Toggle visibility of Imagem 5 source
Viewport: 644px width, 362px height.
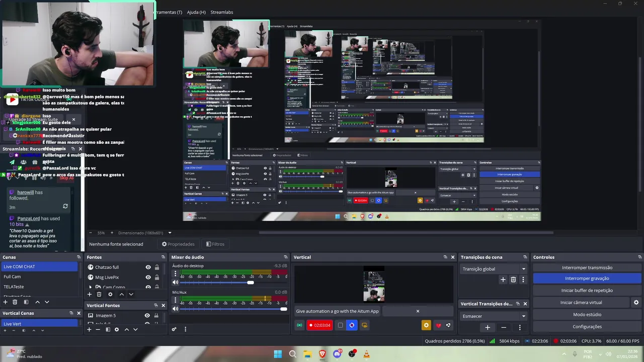[147, 316]
